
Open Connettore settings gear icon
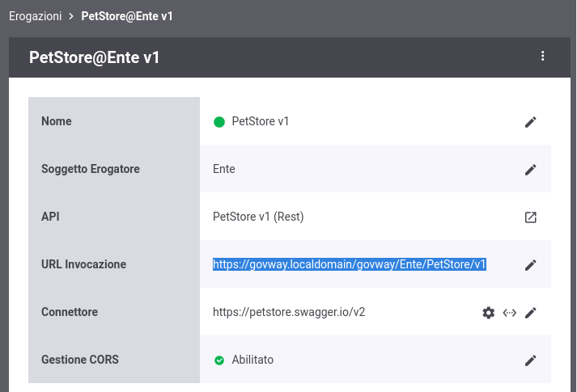(x=488, y=313)
